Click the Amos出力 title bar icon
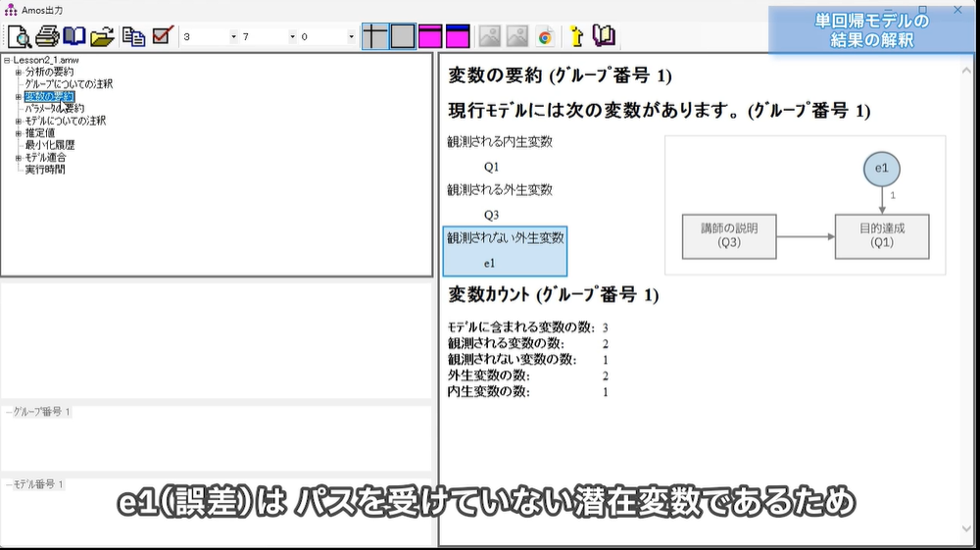 tap(11, 10)
